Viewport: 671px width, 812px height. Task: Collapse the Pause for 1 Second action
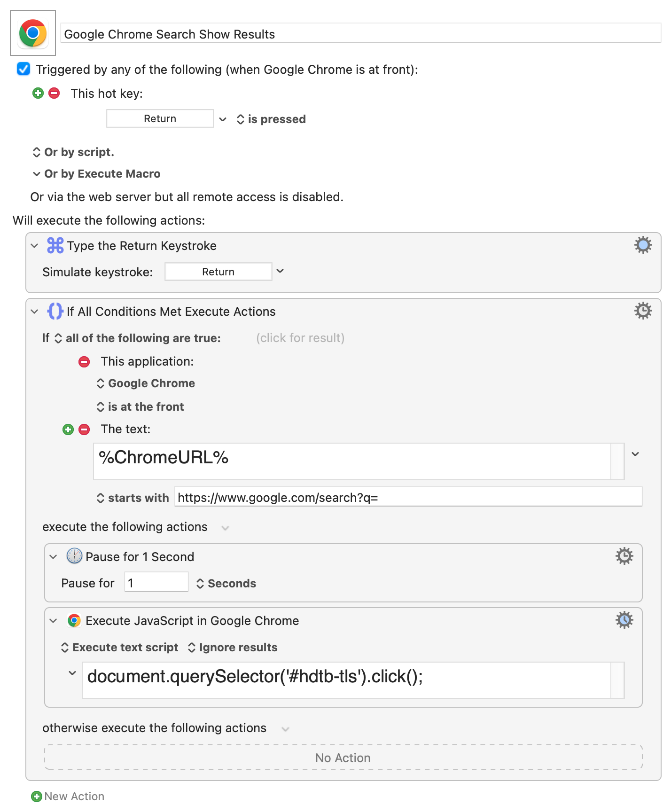53,557
